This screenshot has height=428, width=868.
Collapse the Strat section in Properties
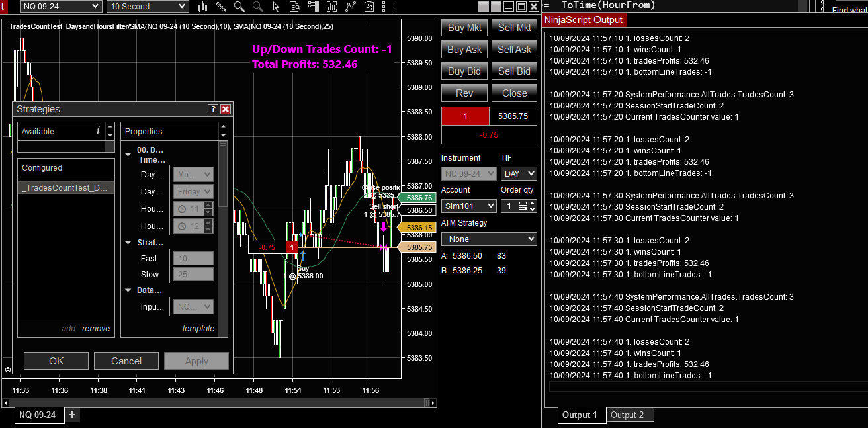pyautogui.click(x=128, y=243)
